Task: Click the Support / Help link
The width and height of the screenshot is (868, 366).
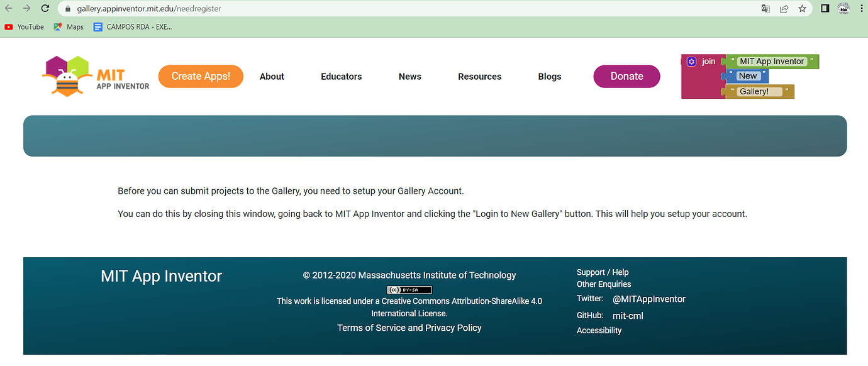Action: coord(603,272)
